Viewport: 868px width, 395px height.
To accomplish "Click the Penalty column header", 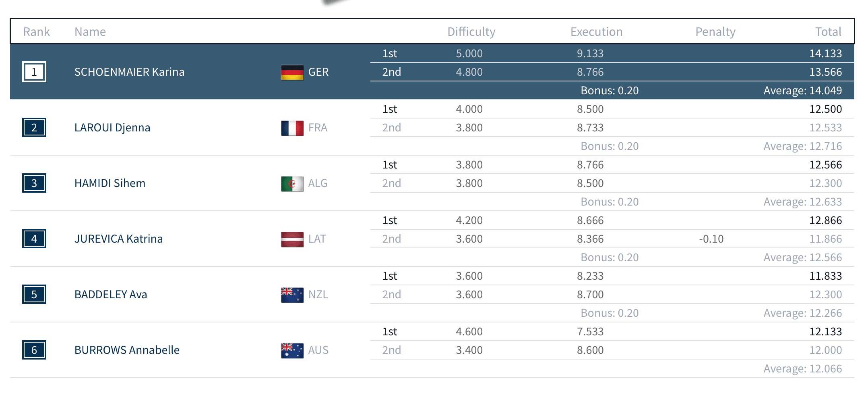I will coord(715,32).
